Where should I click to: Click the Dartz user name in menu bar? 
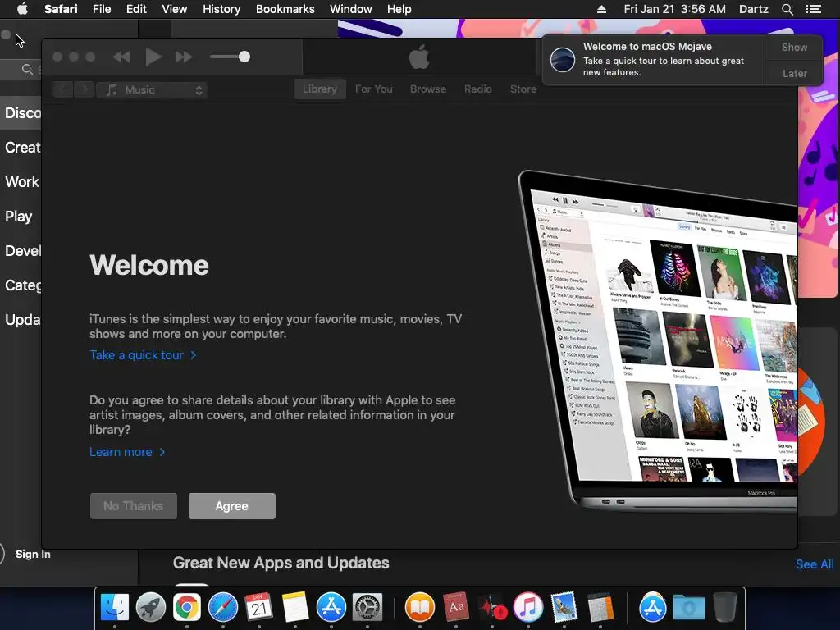point(753,9)
